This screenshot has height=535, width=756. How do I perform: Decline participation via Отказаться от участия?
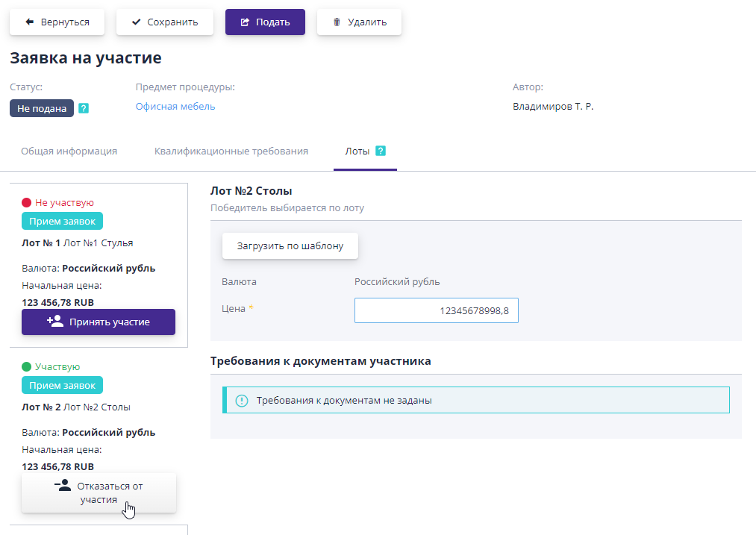click(x=98, y=492)
